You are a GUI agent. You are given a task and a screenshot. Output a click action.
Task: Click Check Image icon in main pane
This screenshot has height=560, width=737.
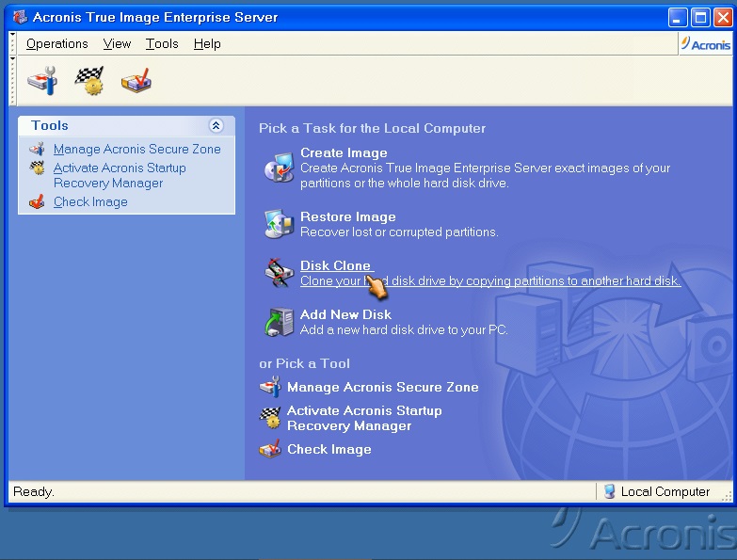click(x=270, y=449)
